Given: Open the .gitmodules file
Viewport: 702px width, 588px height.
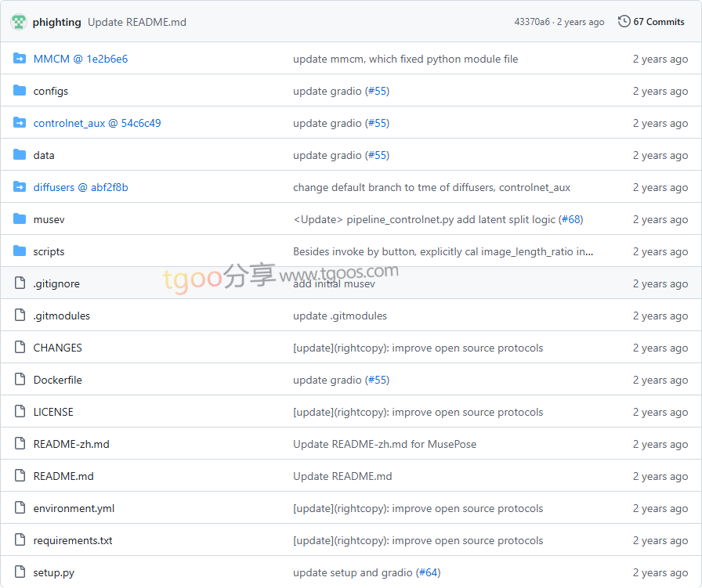Looking at the screenshot, I should tap(61, 316).
